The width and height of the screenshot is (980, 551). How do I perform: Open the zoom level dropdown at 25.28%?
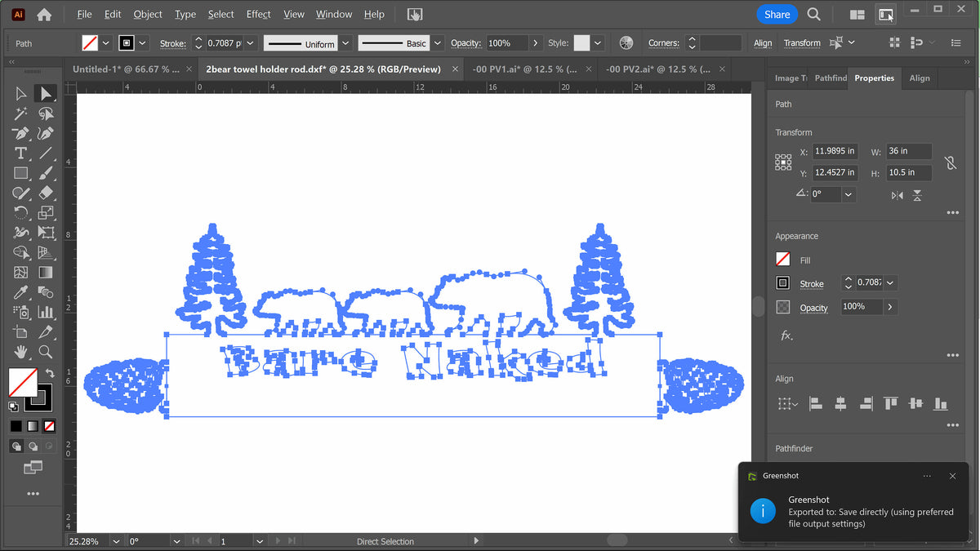(x=116, y=541)
